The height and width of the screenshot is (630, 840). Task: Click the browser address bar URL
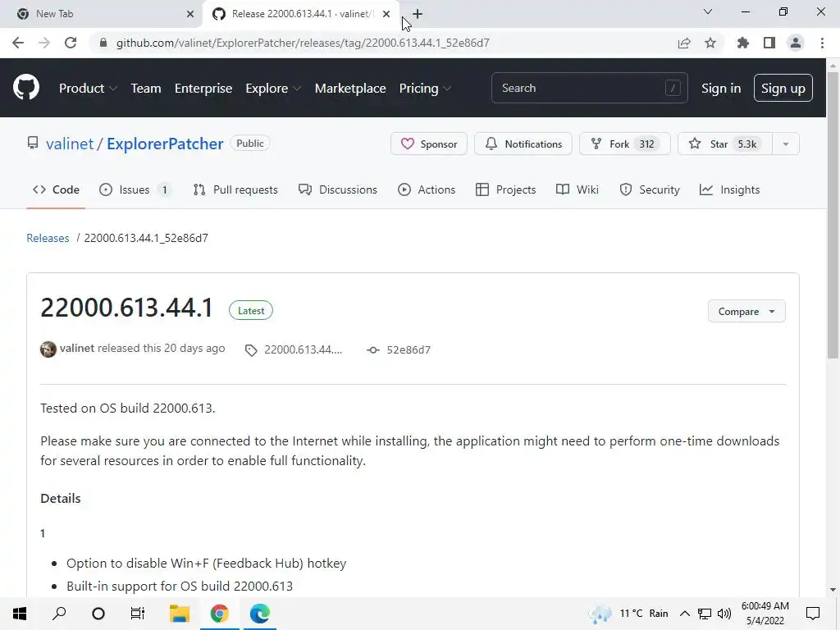303,43
